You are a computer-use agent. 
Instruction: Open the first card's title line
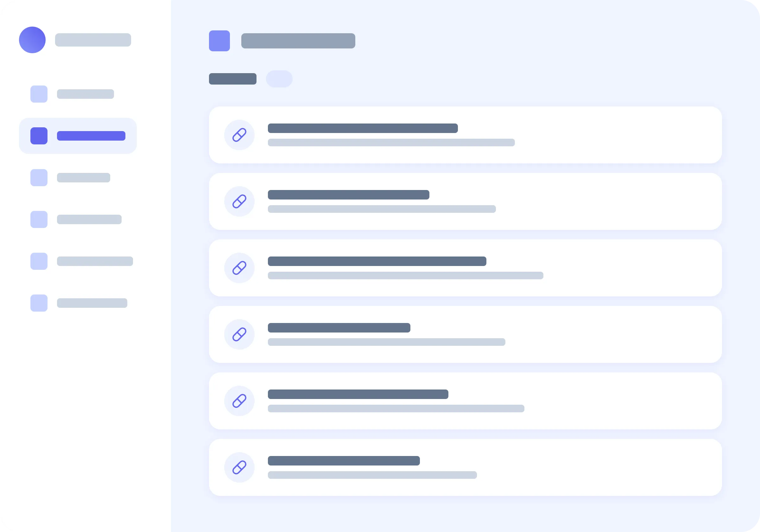[x=363, y=128]
